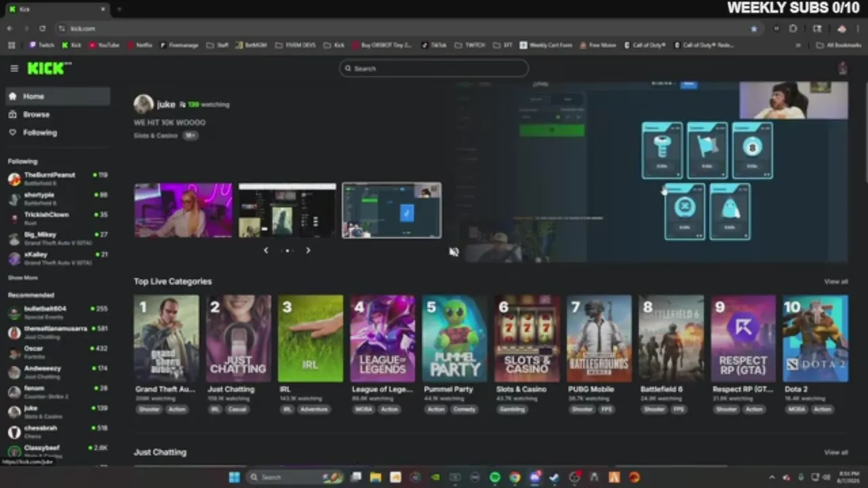Open xKalley's channel in Following
The width and height of the screenshot is (868, 488).
(57, 258)
